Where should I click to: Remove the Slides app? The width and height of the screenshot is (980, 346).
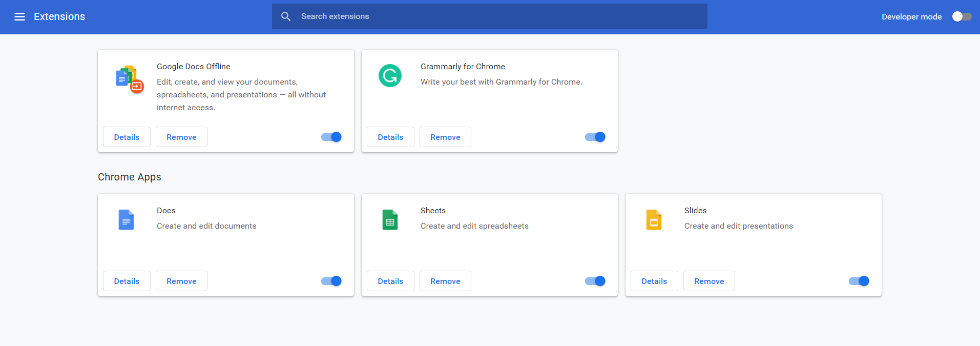[709, 281]
